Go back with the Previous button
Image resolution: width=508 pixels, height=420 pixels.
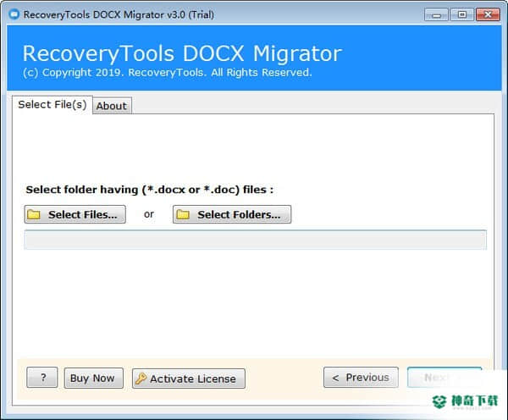tap(361, 377)
